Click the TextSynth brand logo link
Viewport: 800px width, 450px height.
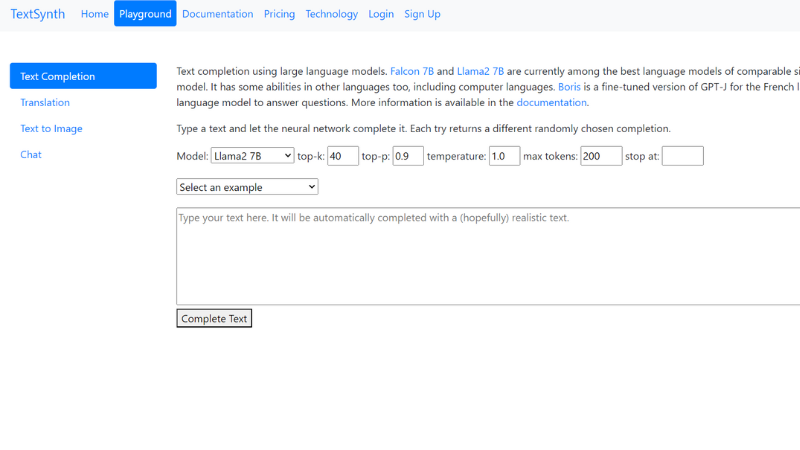pos(38,14)
